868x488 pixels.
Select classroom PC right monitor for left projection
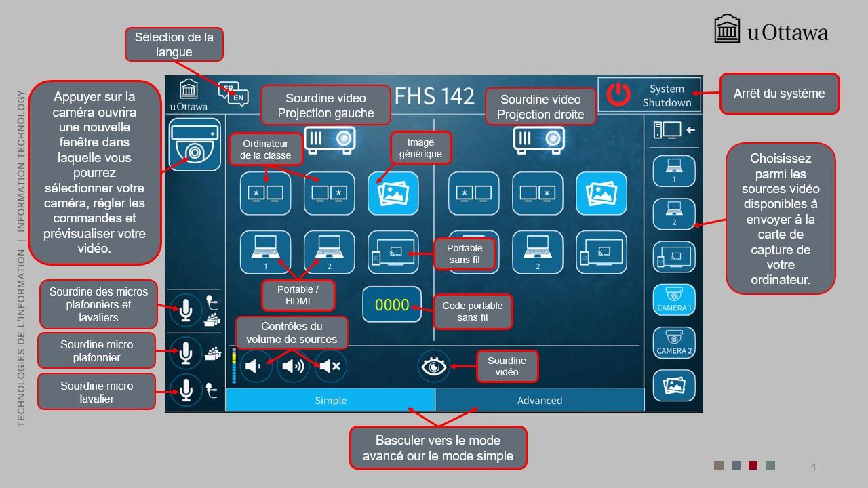pos(329,193)
